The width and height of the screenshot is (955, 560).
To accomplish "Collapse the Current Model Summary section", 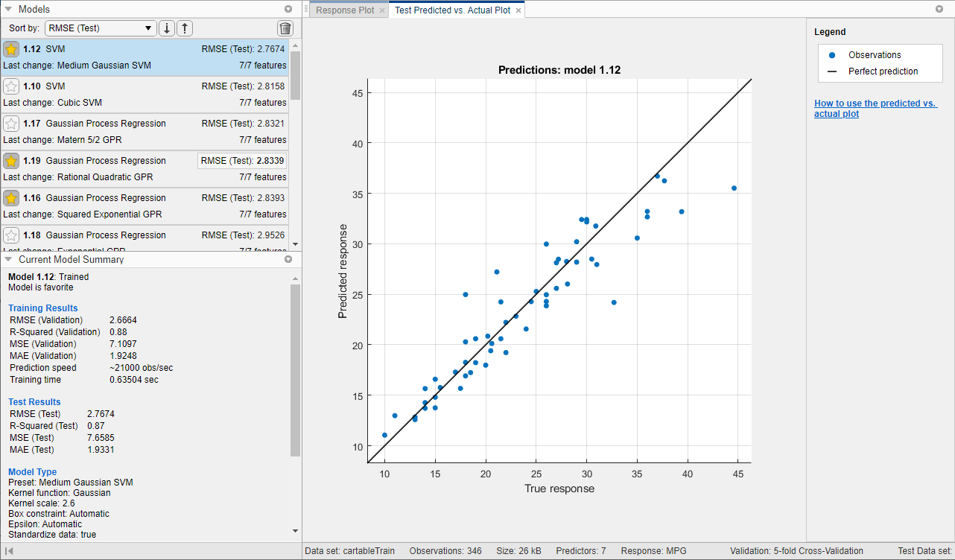I will 9,259.
